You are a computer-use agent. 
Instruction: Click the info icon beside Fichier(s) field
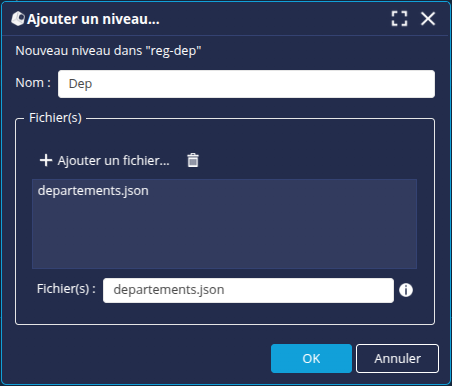point(406,290)
